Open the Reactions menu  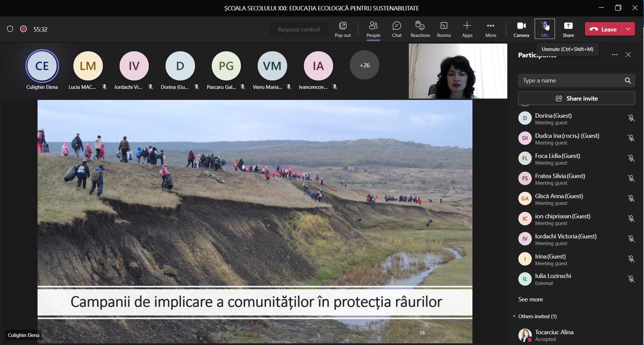pos(420,29)
